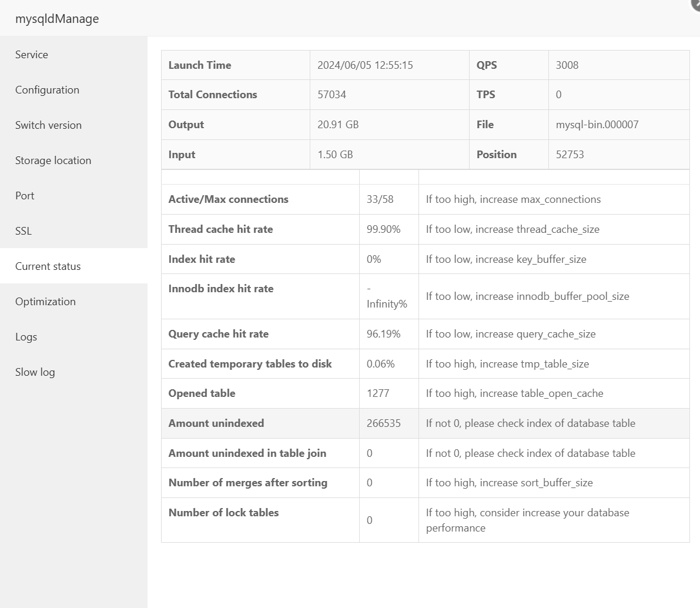The width and height of the screenshot is (700, 608).
Task: Click the binlog file name mysql-bin.000007
Action: pyautogui.click(x=597, y=125)
